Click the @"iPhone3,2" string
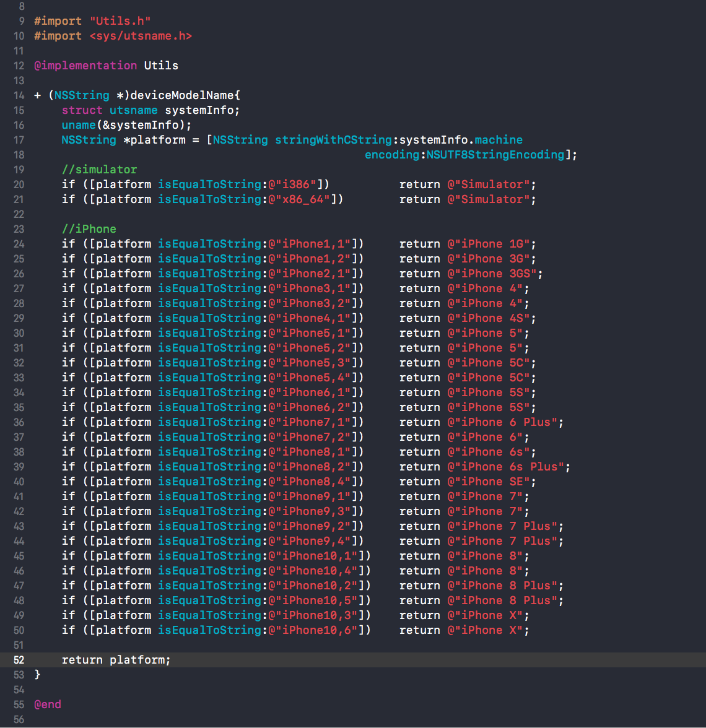Viewport: 706px width, 728px height. (310, 303)
